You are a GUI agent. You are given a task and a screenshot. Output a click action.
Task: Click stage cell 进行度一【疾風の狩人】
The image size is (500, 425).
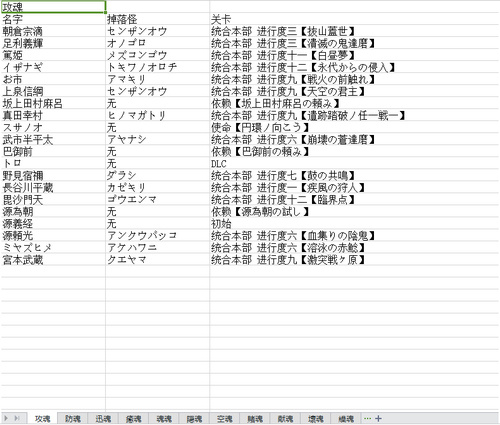click(355, 187)
